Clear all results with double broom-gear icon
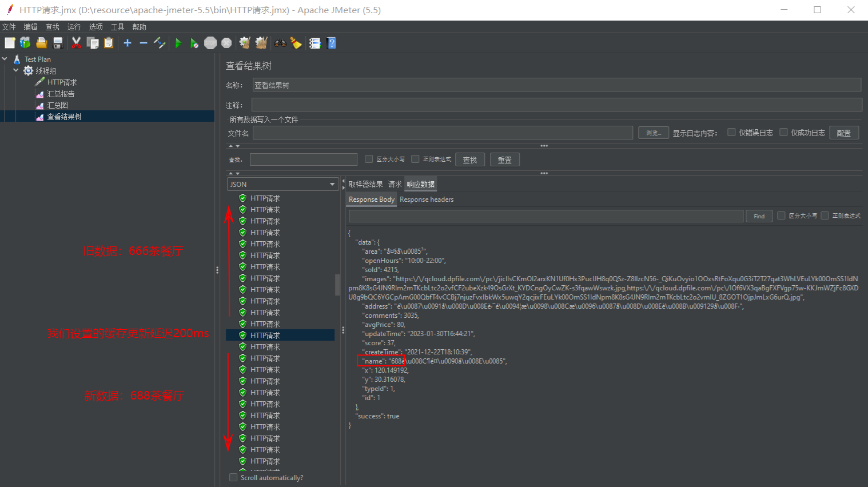 (x=261, y=43)
